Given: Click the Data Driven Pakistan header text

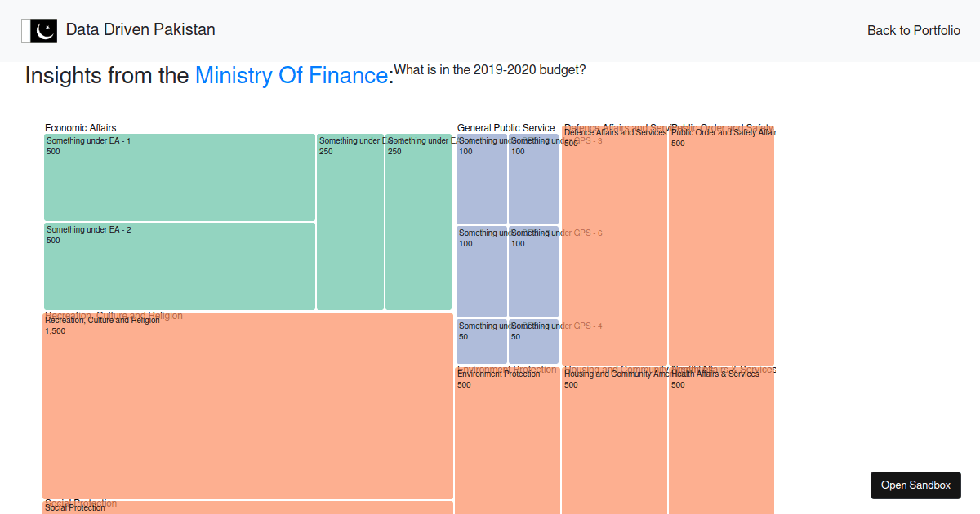Looking at the screenshot, I should point(140,29).
